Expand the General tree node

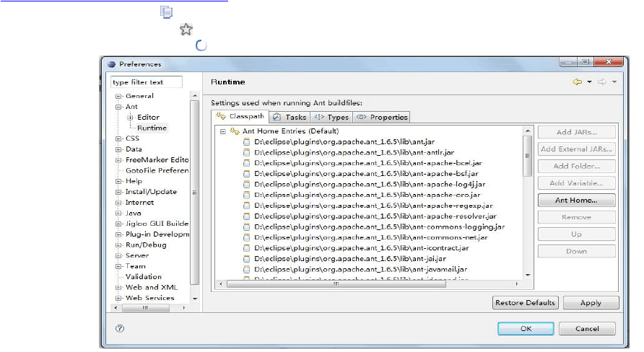point(118,96)
